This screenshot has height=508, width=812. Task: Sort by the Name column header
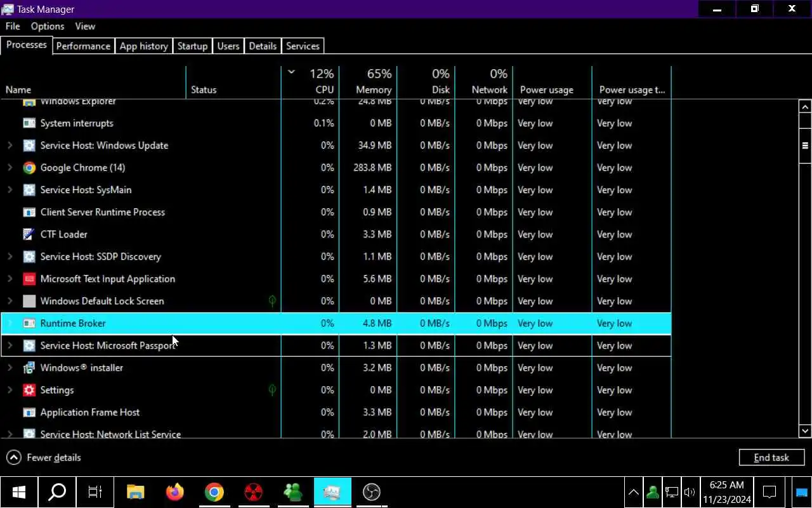point(93,83)
